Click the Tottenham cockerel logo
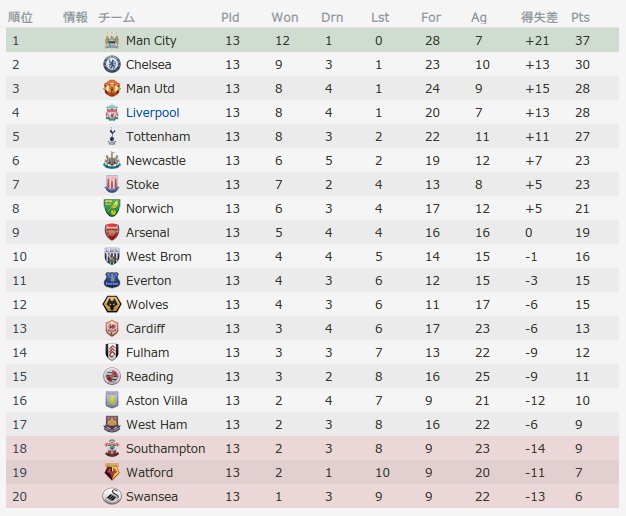Screen dimensions: 626x516 112,136
